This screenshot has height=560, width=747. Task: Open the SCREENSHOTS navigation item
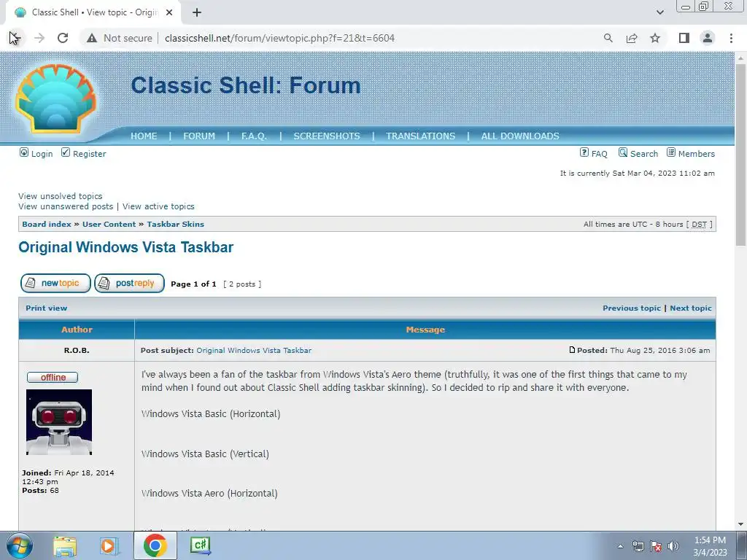[x=327, y=136]
